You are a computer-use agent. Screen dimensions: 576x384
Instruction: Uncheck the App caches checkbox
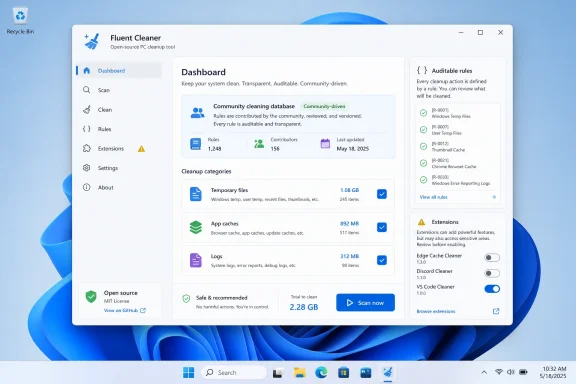(x=382, y=227)
